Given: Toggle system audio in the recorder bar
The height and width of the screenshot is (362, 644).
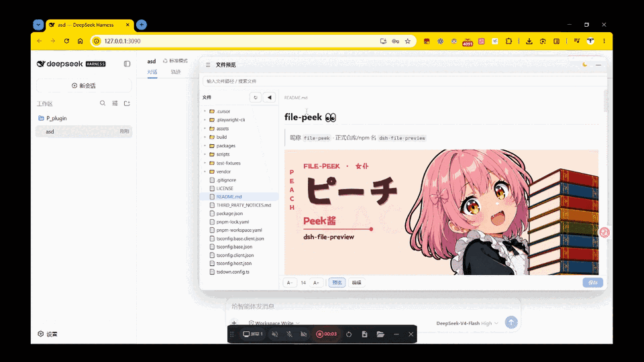Looking at the screenshot, I should pos(275,334).
